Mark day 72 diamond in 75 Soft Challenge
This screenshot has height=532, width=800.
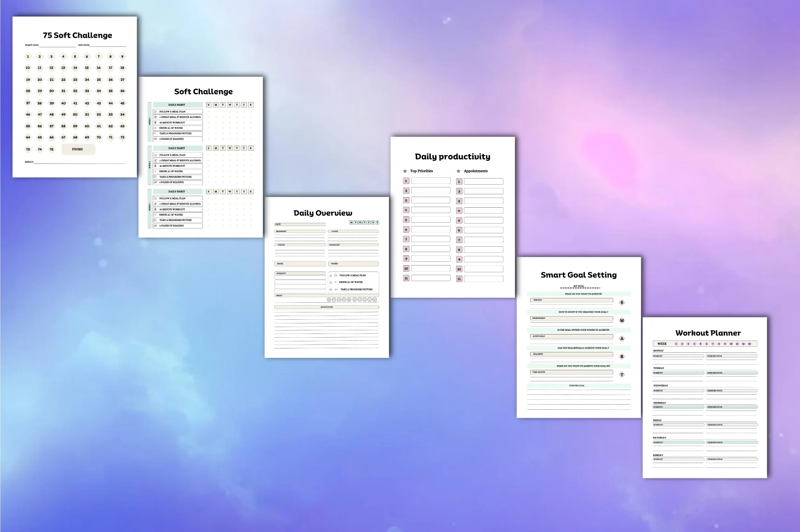[122, 137]
